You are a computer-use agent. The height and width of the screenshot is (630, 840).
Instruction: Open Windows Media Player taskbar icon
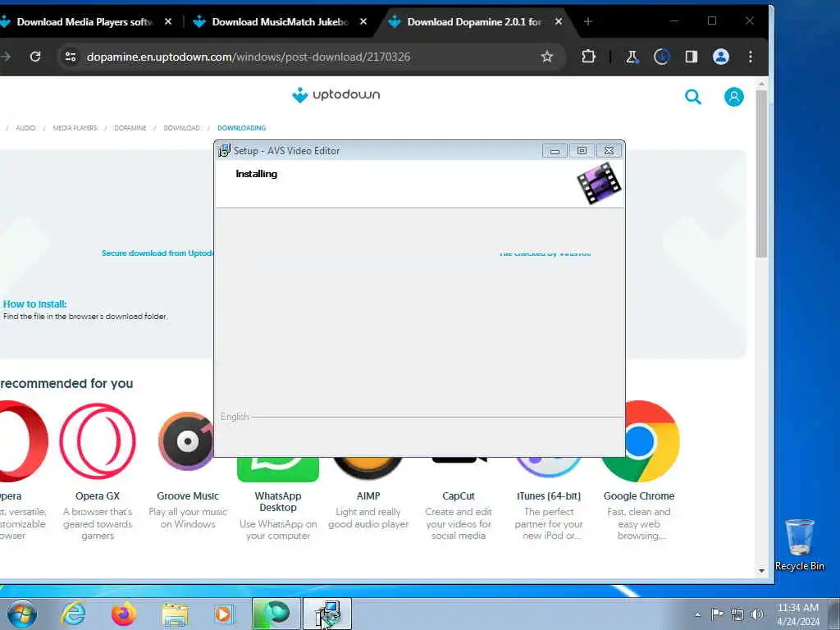224,614
